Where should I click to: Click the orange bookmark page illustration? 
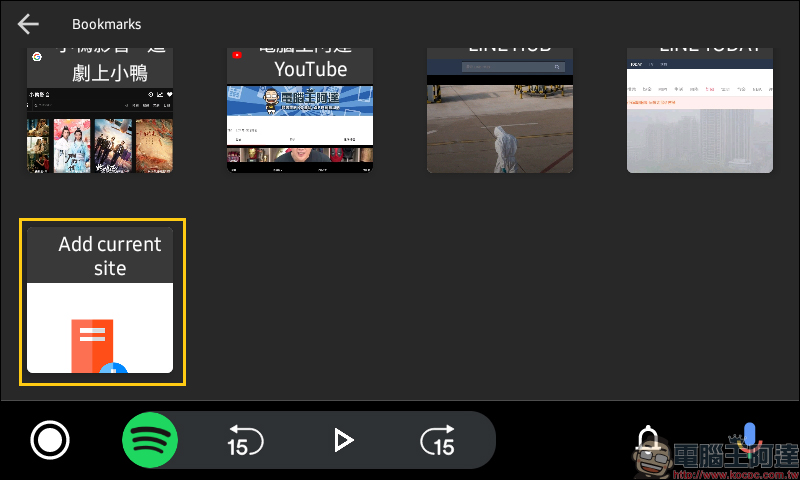pyautogui.click(x=92, y=346)
